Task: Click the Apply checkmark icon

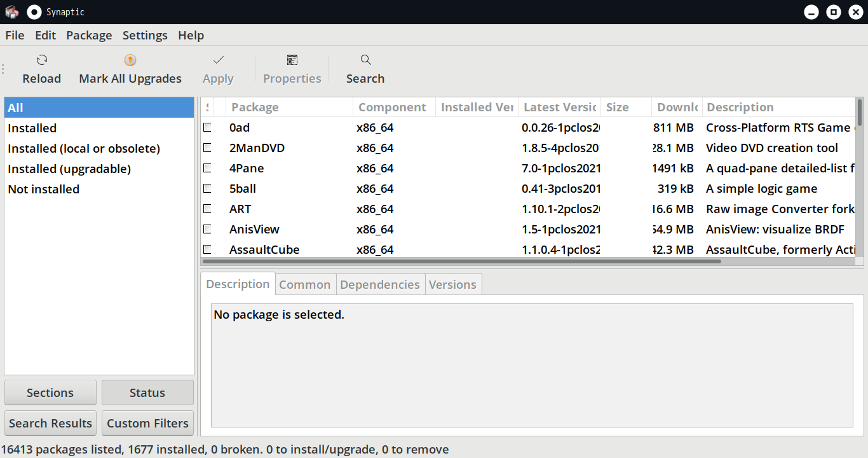Action: [218, 60]
